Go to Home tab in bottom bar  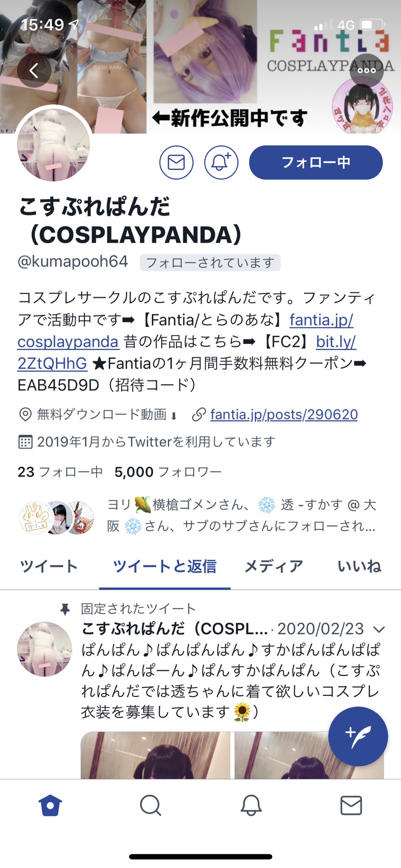click(50, 805)
